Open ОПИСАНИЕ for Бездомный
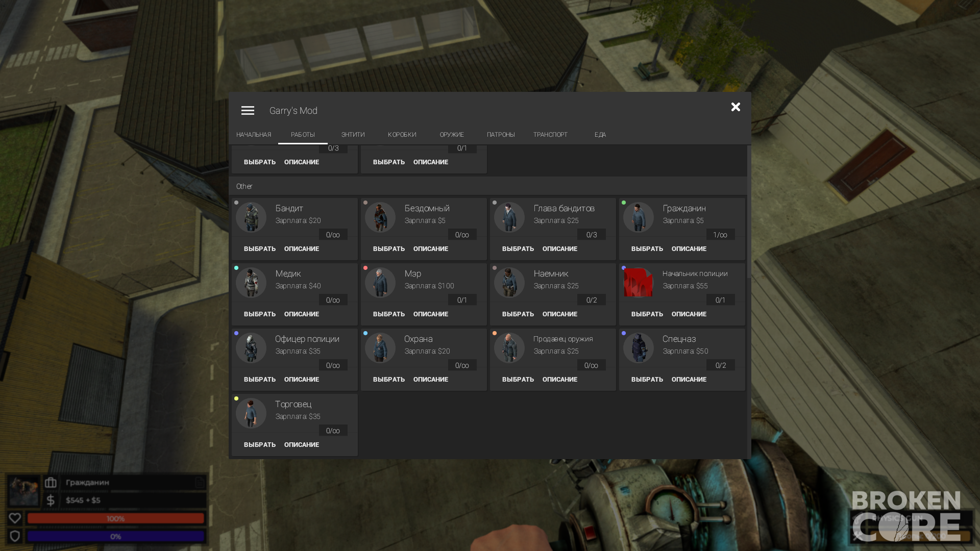Image resolution: width=980 pixels, height=551 pixels. (431, 249)
